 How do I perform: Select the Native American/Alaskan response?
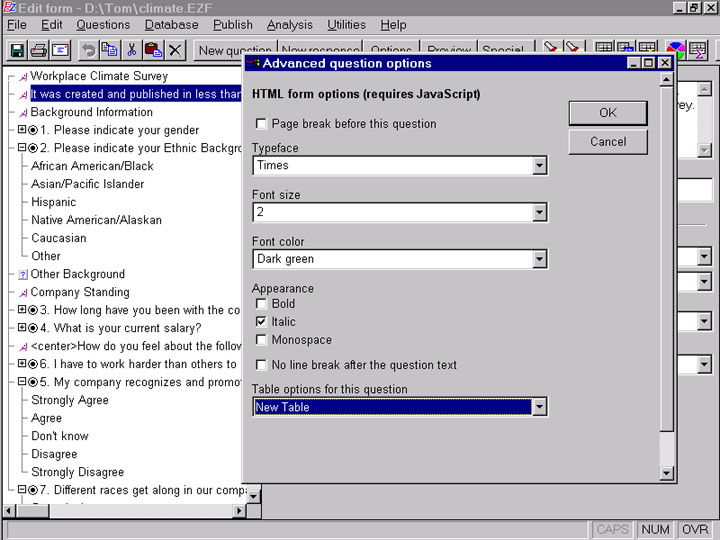click(x=96, y=220)
